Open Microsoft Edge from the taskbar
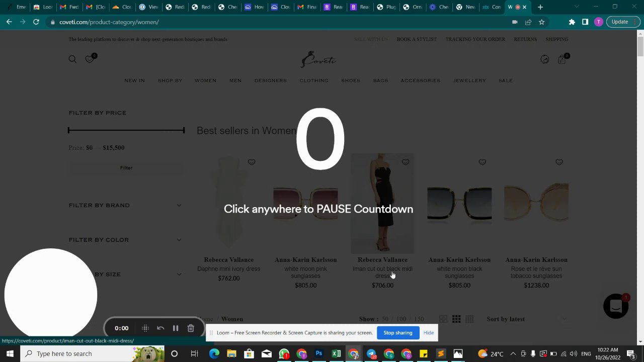The image size is (644, 362). 214,353
